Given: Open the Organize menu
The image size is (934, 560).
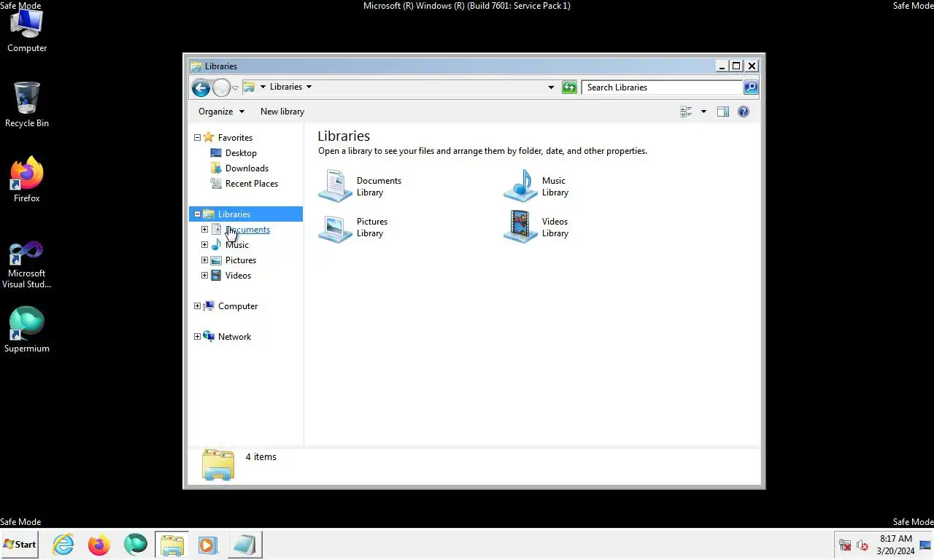Looking at the screenshot, I should click(221, 112).
